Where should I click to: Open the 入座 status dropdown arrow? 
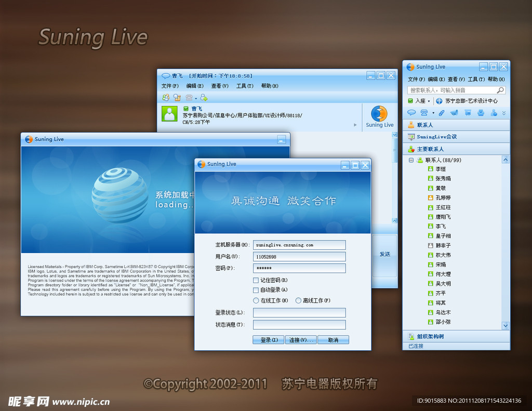[429, 101]
